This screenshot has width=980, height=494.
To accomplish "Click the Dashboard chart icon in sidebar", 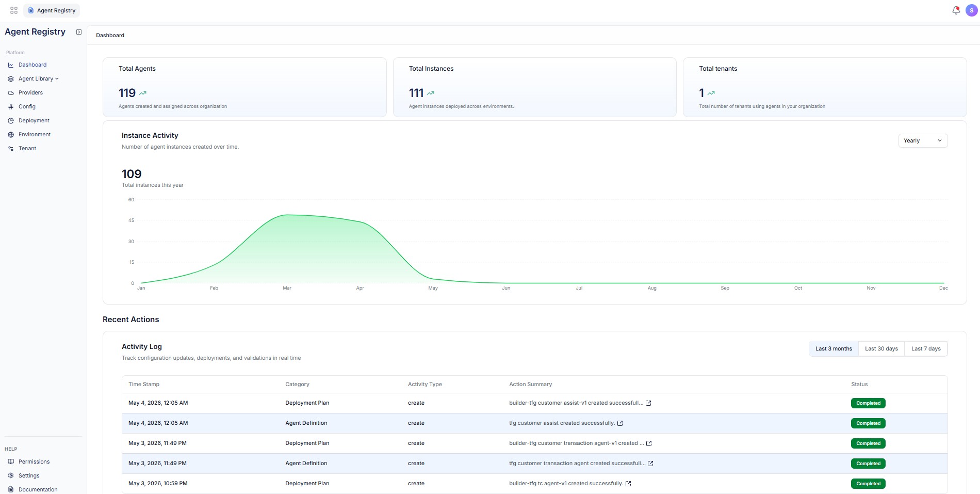I will [x=11, y=65].
